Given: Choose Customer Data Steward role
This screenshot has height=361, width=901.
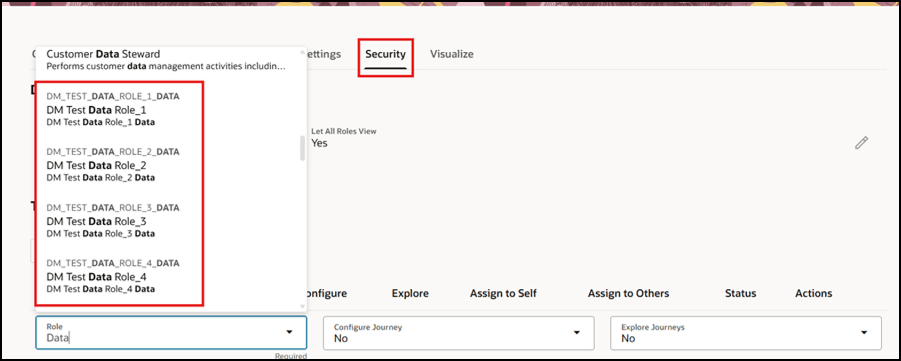Looking at the screenshot, I should pos(167,60).
